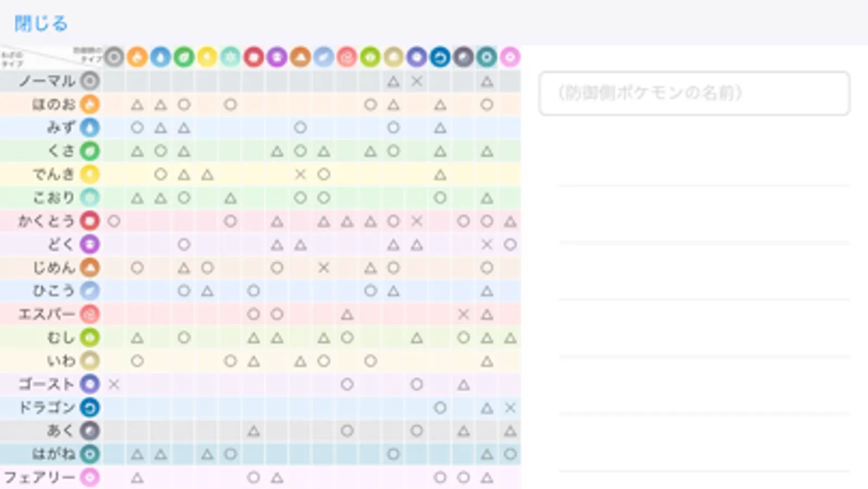Select the Electric type icon in the column header

(207, 57)
